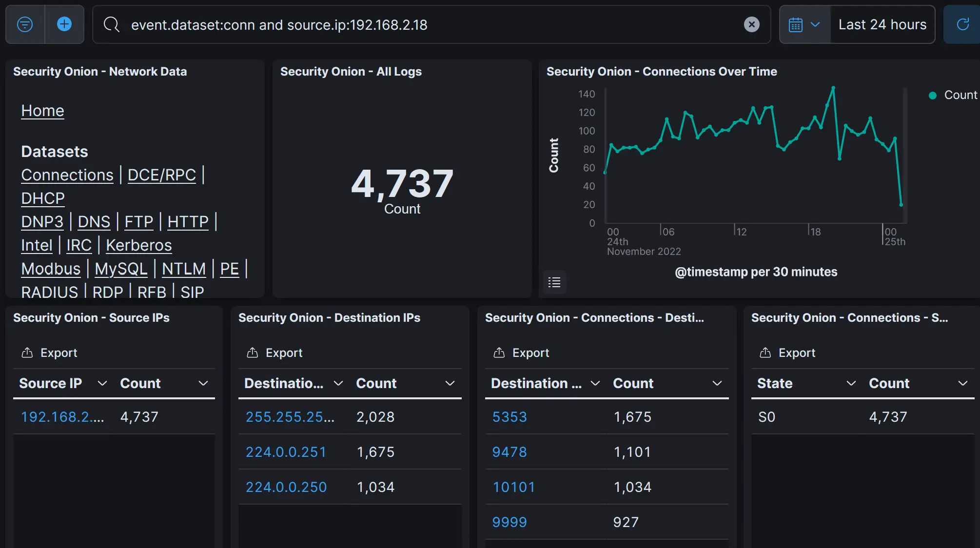Open the DNS dataset link
The image size is (980, 548).
94,222
